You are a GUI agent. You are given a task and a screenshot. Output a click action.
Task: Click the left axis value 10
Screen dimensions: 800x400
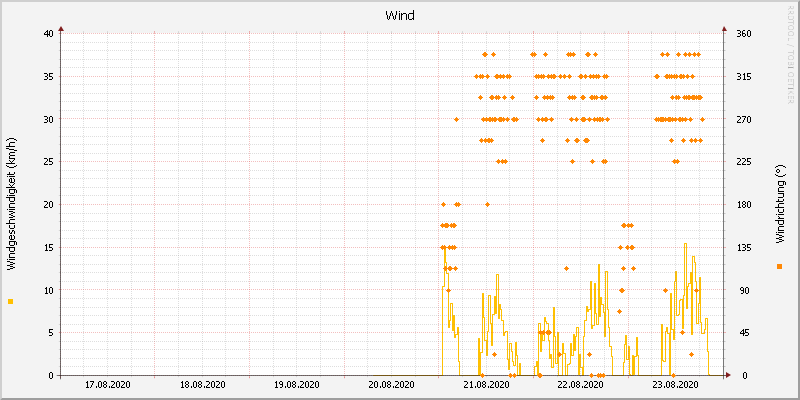[x=48, y=290]
